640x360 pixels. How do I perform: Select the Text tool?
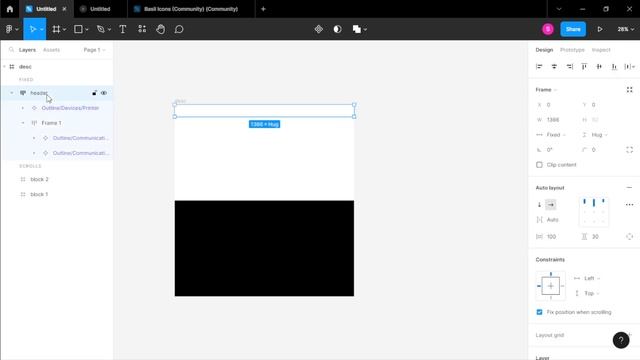point(122,29)
